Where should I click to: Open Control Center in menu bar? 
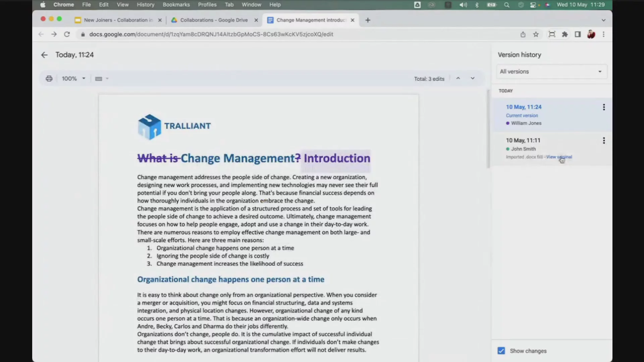pos(533,5)
